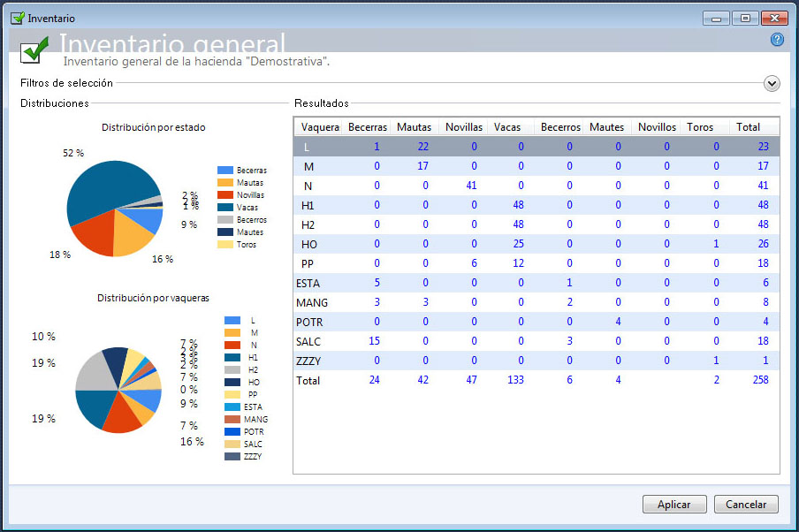Image resolution: width=799 pixels, height=532 pixels.
Task: Click Becerras value 15 in row SALC
Action: pyautogui.click(x=374, y=341)
